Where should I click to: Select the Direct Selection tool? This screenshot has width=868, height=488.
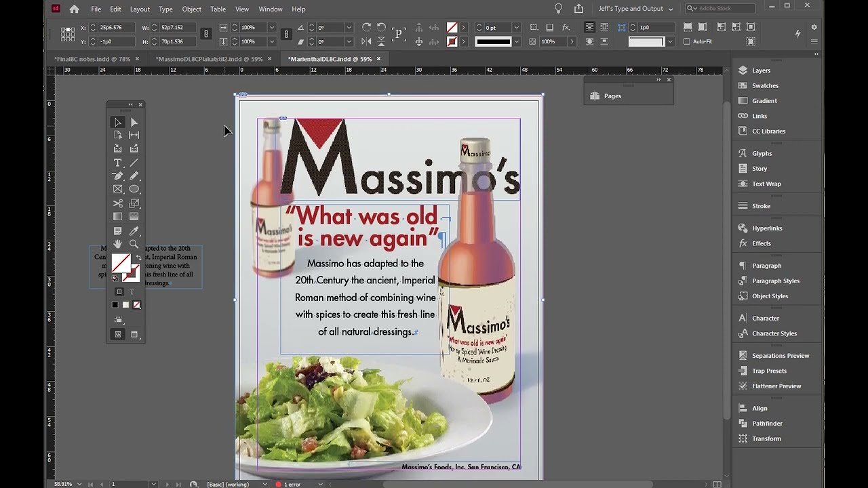[134, 122]
